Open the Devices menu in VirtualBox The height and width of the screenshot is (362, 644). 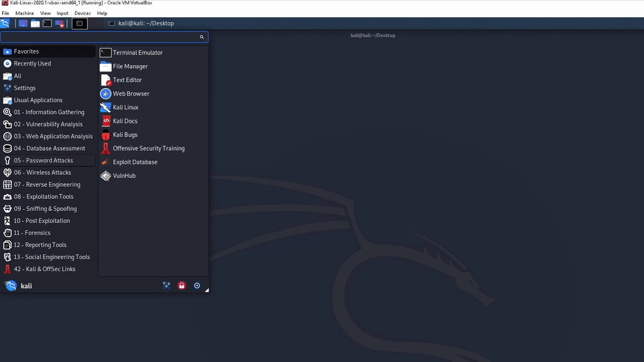[x=82, y=13]
